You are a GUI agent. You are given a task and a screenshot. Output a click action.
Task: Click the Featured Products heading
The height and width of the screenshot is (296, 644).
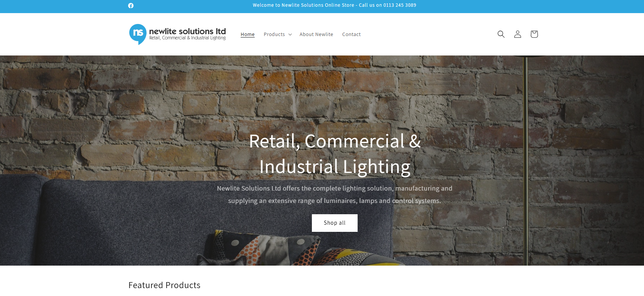165,285
